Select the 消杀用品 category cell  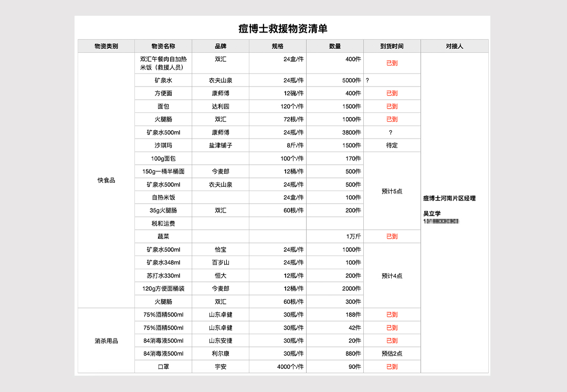pos(106,341)
